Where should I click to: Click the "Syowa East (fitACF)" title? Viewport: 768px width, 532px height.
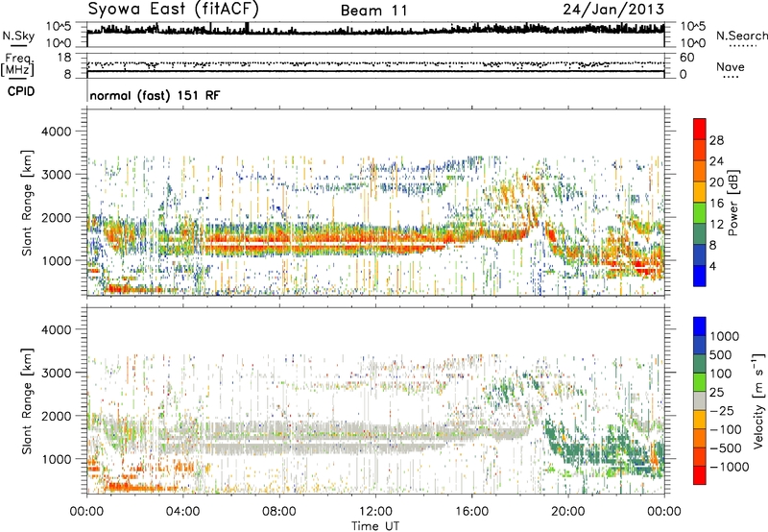click(173, 9)
